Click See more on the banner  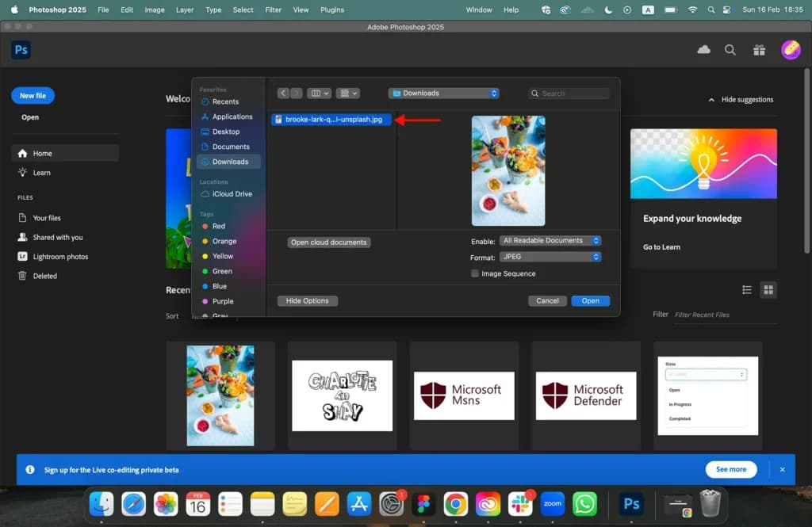(731, 469)
